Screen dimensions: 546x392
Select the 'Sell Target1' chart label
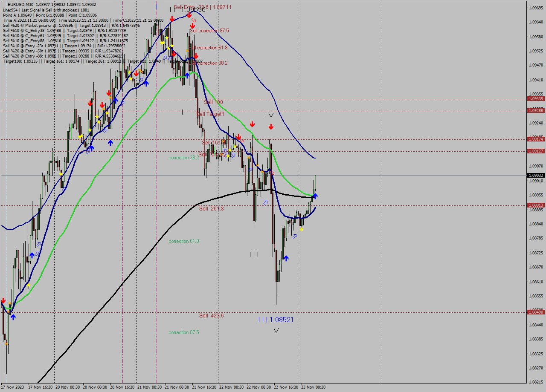click(210, 114)
